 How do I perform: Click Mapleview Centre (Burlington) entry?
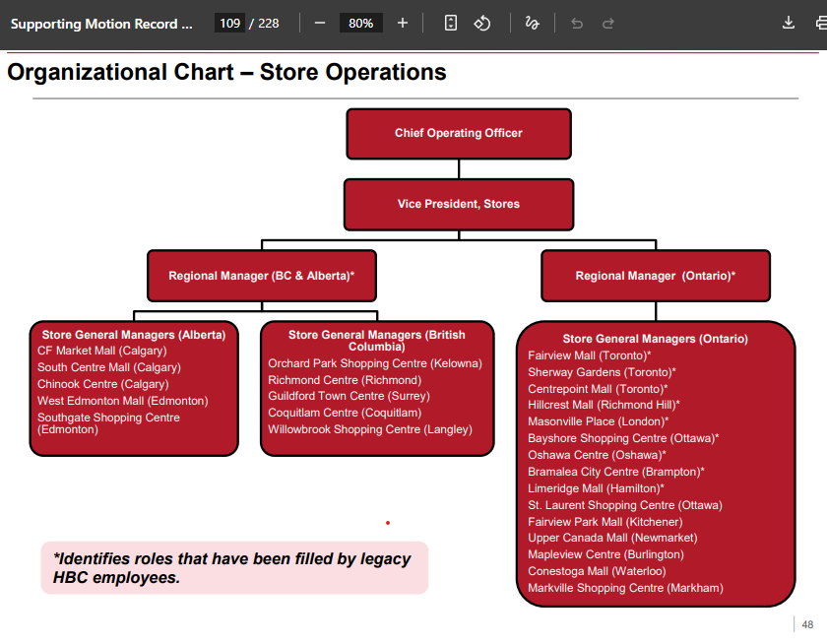click(x=606, y=554)
